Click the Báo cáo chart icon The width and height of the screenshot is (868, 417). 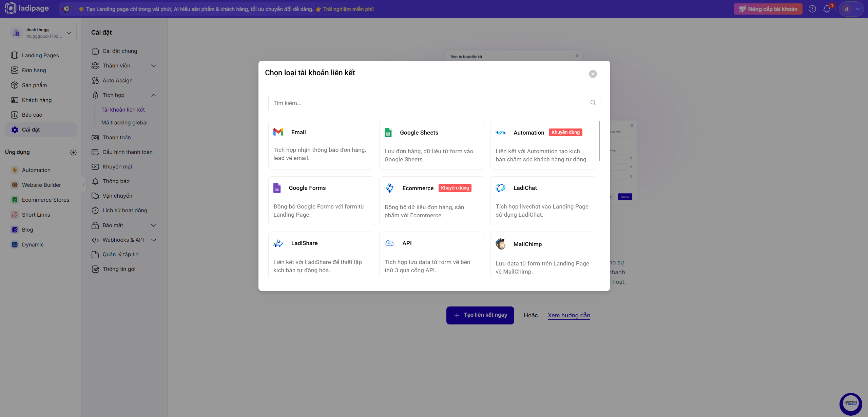click(15, 115)
